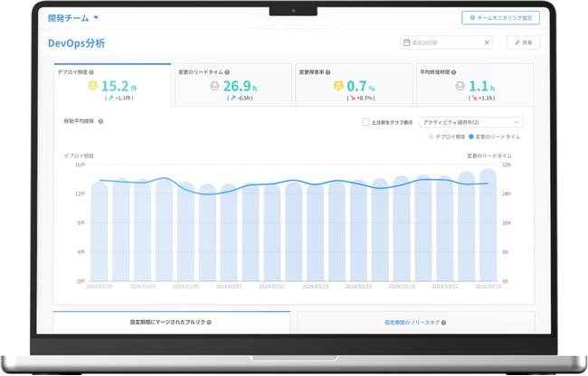Click the チームモニタリング設定 button
The height and width of the screenshot is (376, 588).
click(x=500, y=17)
